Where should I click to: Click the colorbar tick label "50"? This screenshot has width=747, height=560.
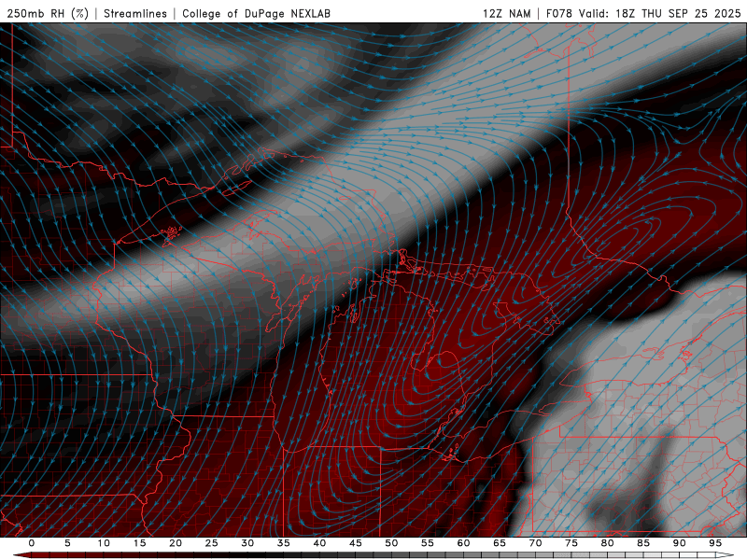[391, 543]
